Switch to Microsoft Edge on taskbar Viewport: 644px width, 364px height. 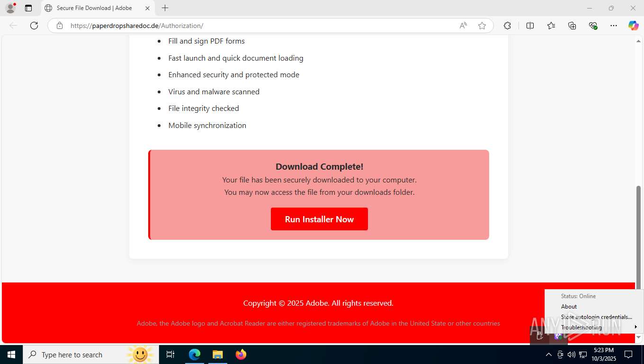click(x=195, y=355)
